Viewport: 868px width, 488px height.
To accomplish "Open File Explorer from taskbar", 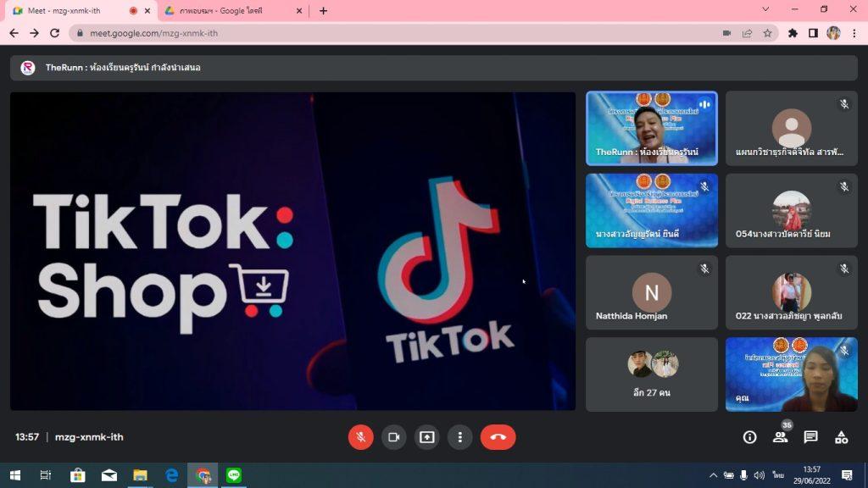I will coord(140,475).
